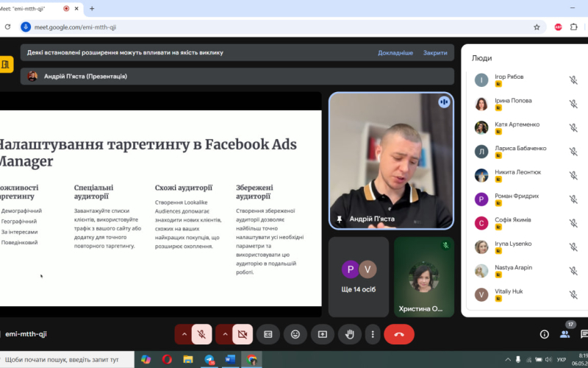Mute icon for Ігор Рябов
Image resolution: width=588 pixels, height=368 pixels.
(x=573, y=80)
